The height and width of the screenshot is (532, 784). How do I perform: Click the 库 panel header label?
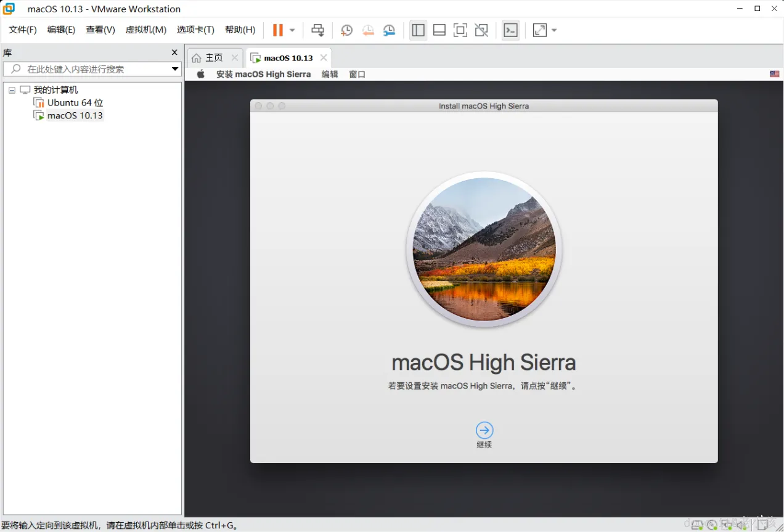7,53
